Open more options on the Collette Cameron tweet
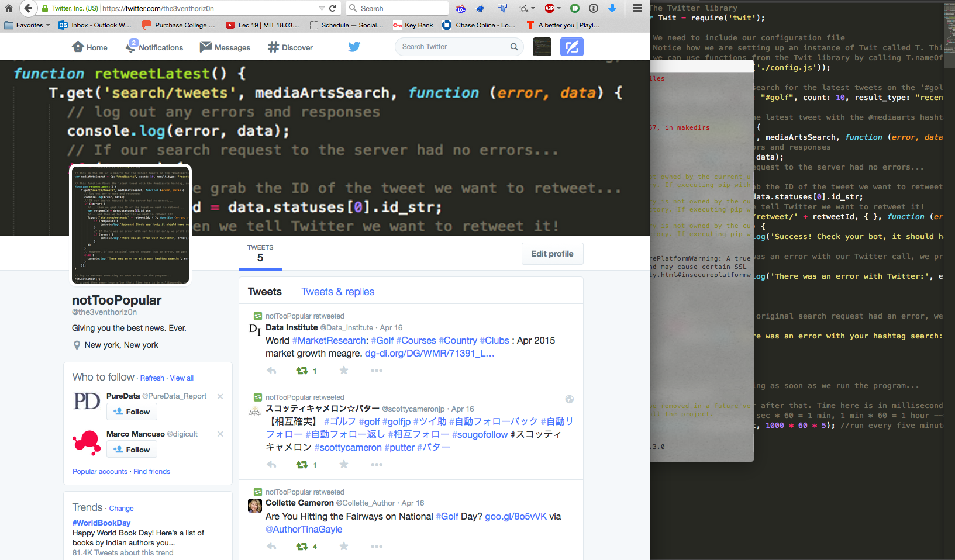 tap(377, 547)
